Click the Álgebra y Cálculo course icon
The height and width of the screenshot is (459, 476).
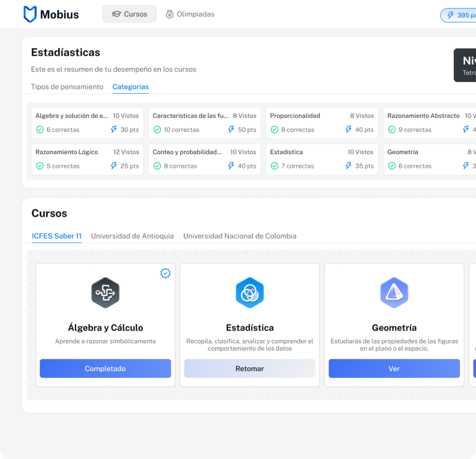click(105, 293)
